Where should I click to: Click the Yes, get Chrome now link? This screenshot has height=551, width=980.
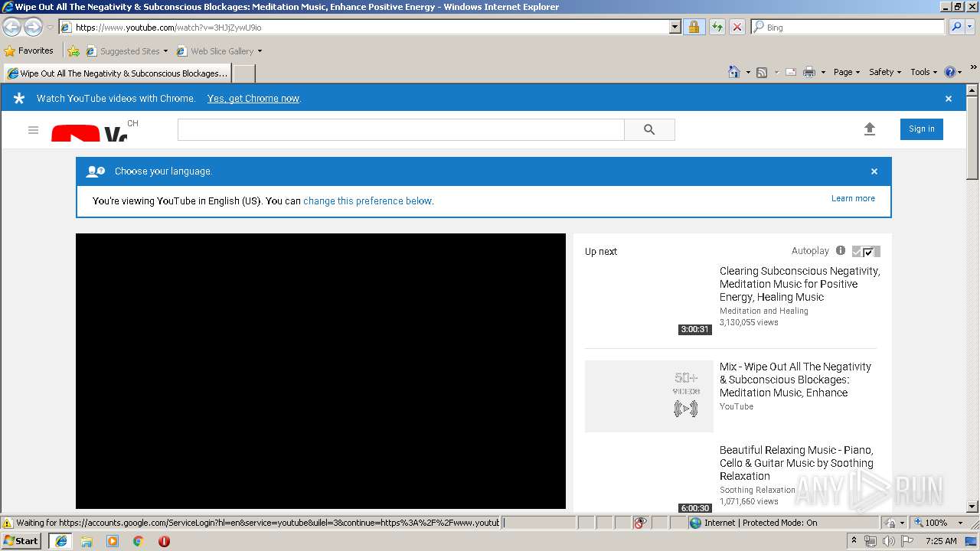[253, 99]
